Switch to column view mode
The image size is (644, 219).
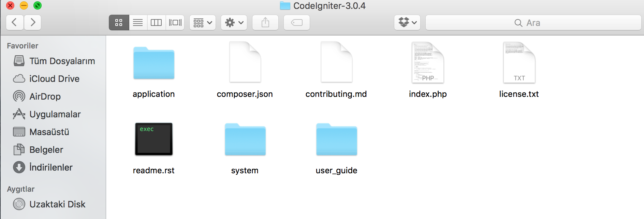[156, 23]
